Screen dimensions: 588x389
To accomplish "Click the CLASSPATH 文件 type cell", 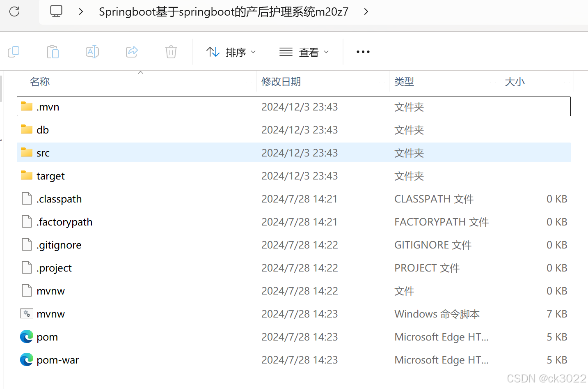I will tap(434, 199).
